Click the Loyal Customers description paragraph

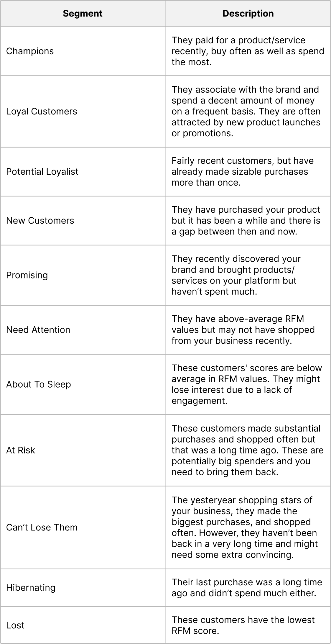pos(246,112)
